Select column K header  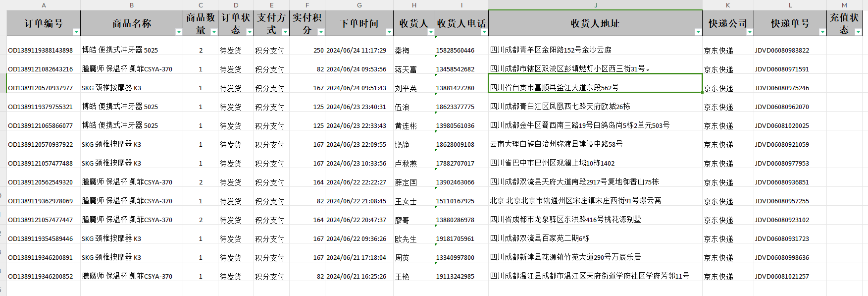(x=728, y=5)
